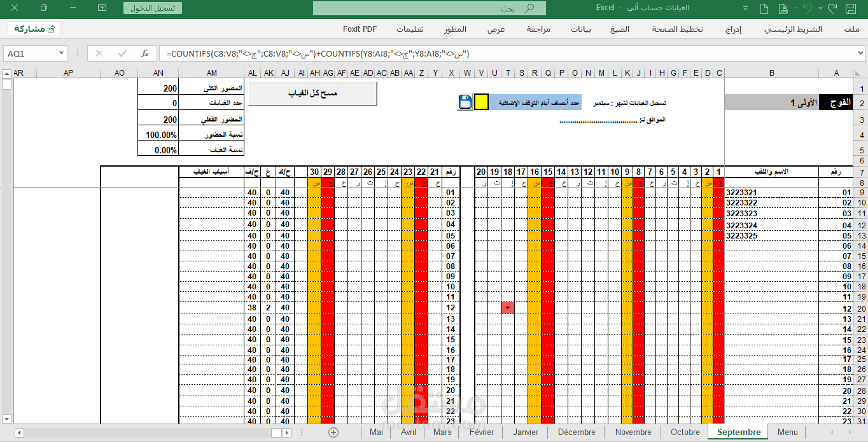
Task: Click horizontal scrollbar left arrow
Action: (20, 432)
